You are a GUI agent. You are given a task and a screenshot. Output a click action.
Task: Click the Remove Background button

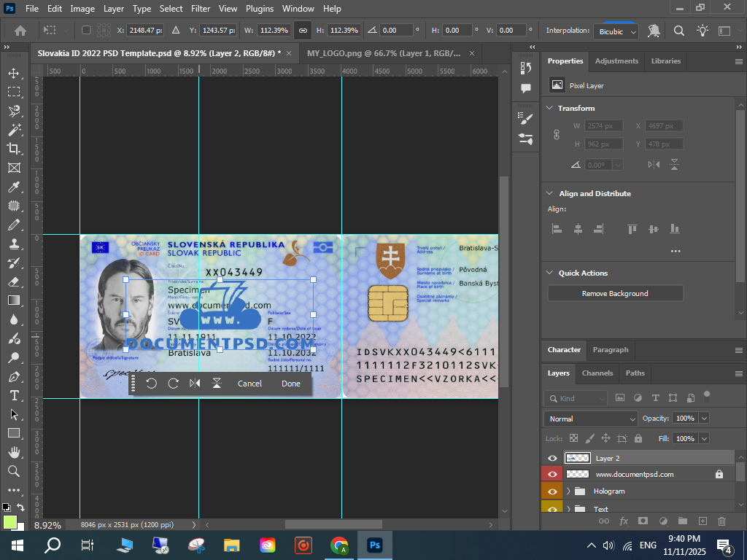point(615,293)
